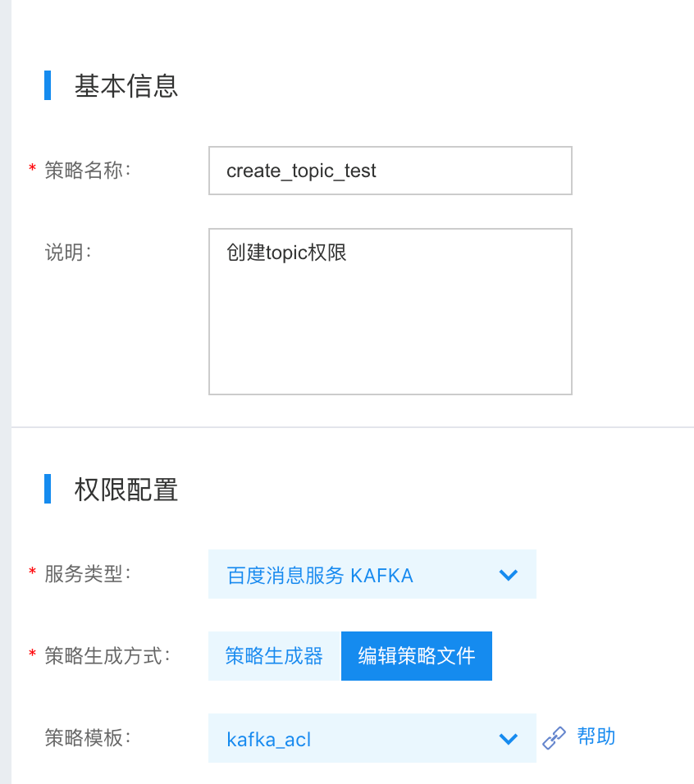Click the red asterisk before 策略名称
694x784 pixels.
pos(32,169)
